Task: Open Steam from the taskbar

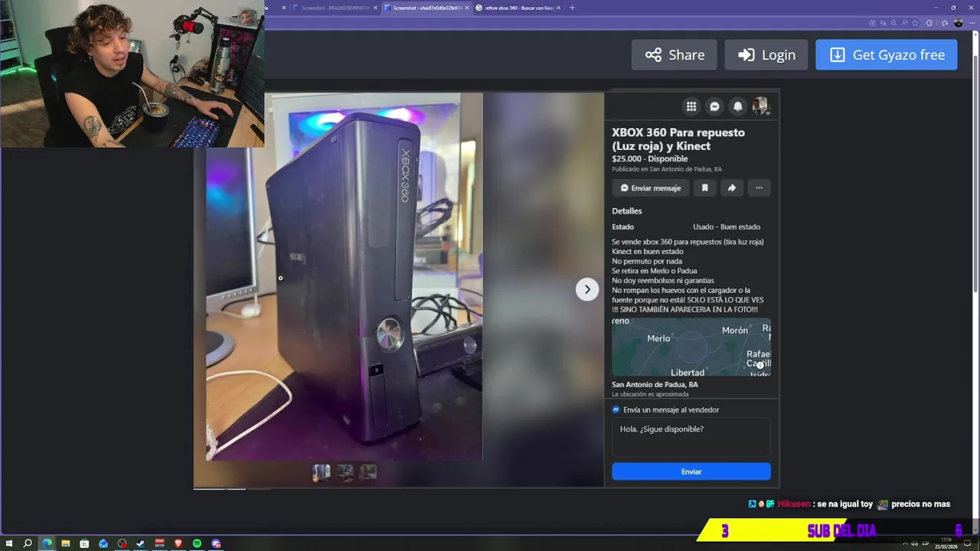Action: click(141, 543)
